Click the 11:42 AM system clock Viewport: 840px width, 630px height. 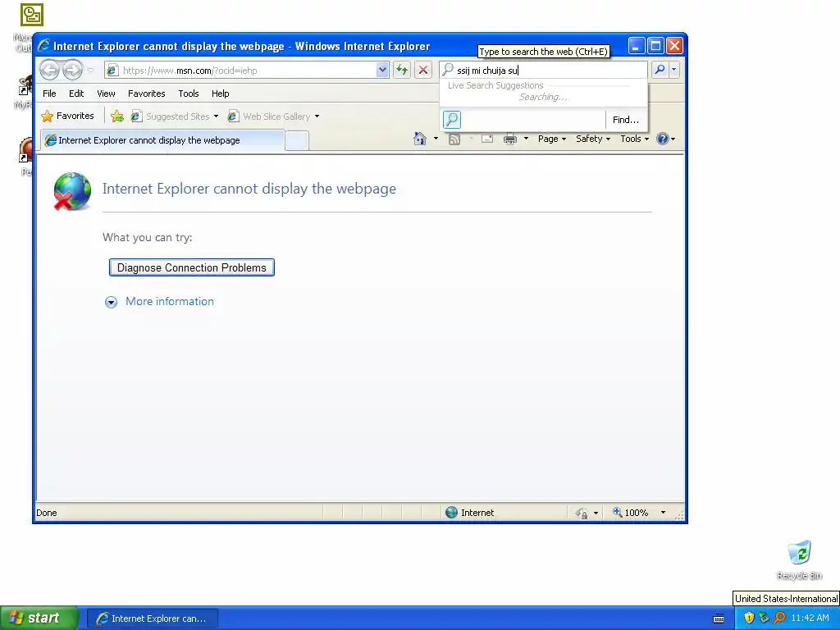click(810, 618)
